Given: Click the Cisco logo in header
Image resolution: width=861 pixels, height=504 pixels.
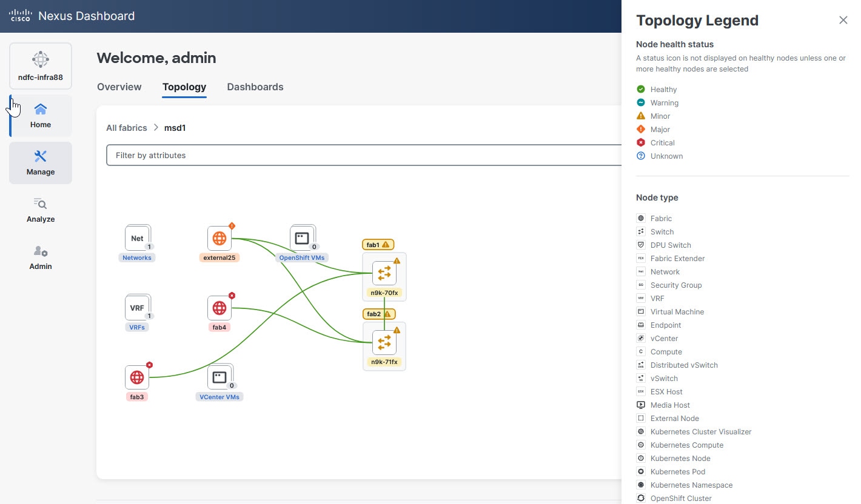Looking at the screenshot, I should [x=21, y=16].
